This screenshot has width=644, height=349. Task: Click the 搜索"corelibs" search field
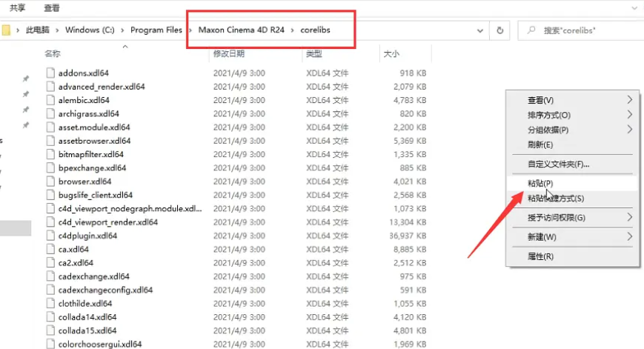pyautogui.click(x=581, y=30)
